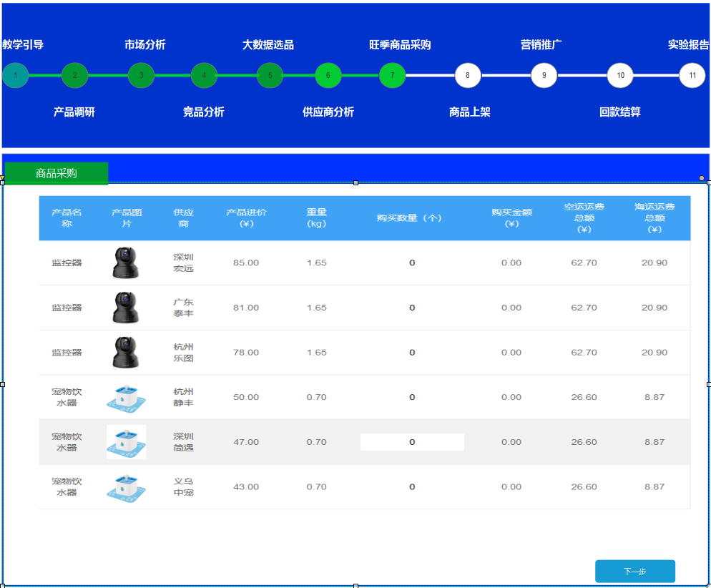Click the 产品进价 column header
The height and width of the screenshot is (588, 711).
point(246,218)
